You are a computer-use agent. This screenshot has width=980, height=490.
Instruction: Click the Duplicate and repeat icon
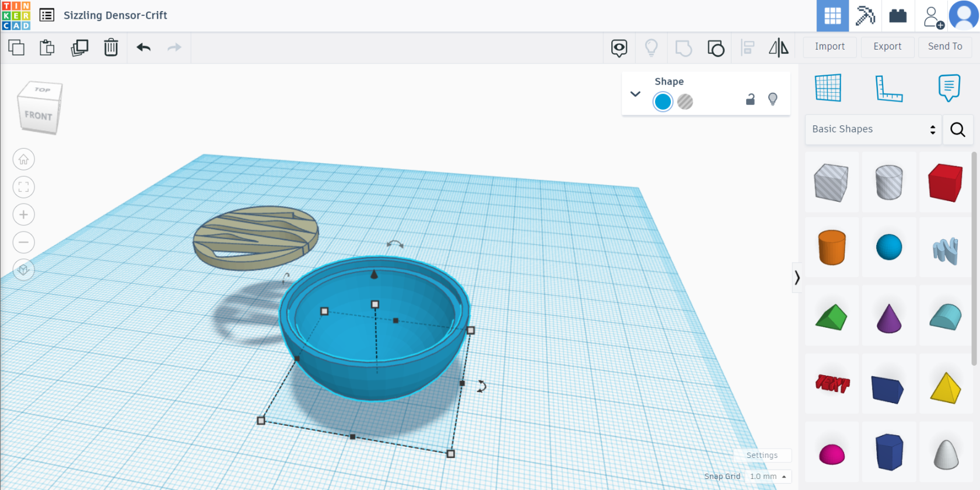[79, 47]
